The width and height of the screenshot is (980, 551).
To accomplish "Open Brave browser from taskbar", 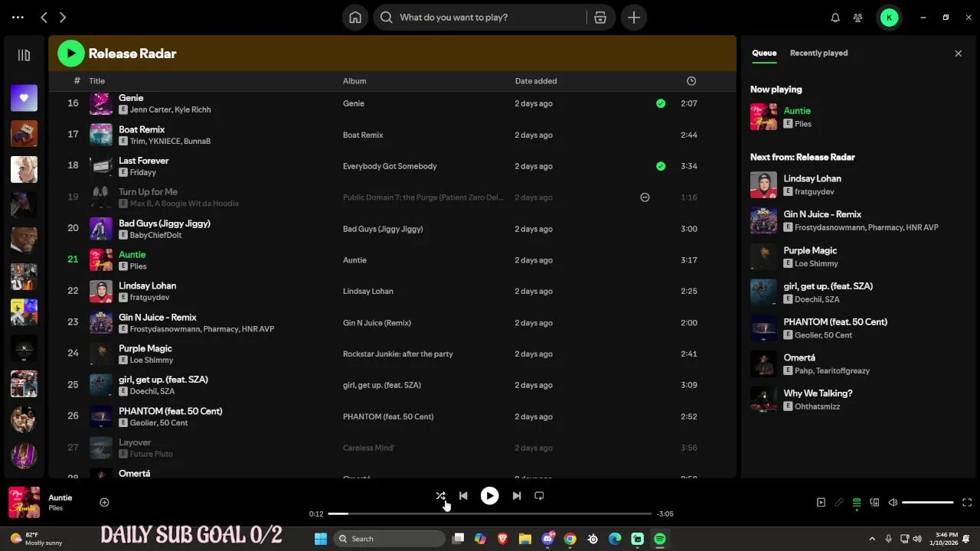I will tap(503, 539).
